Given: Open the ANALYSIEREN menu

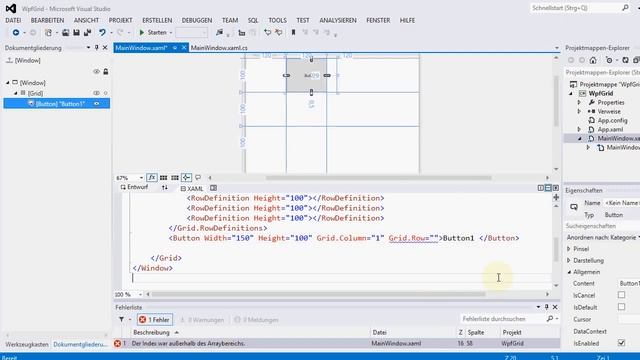Looking at the screenshot, I should pos(338,20).
